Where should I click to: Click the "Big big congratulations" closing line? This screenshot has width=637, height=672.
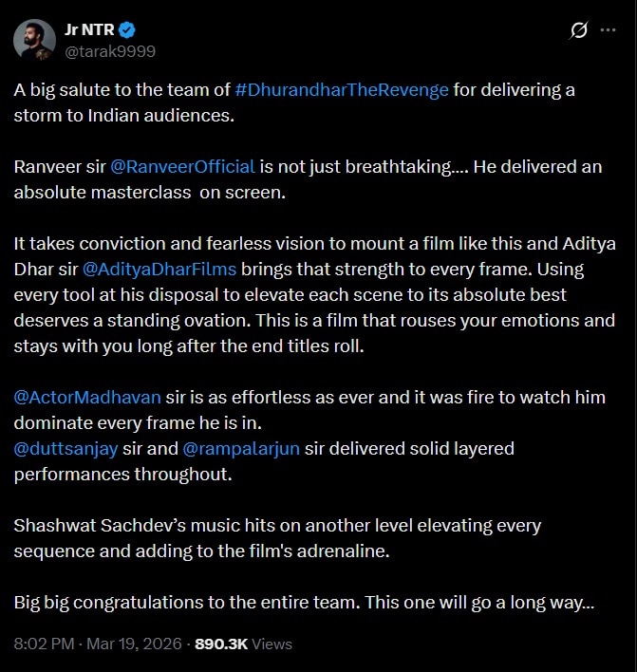click(304, 602)
